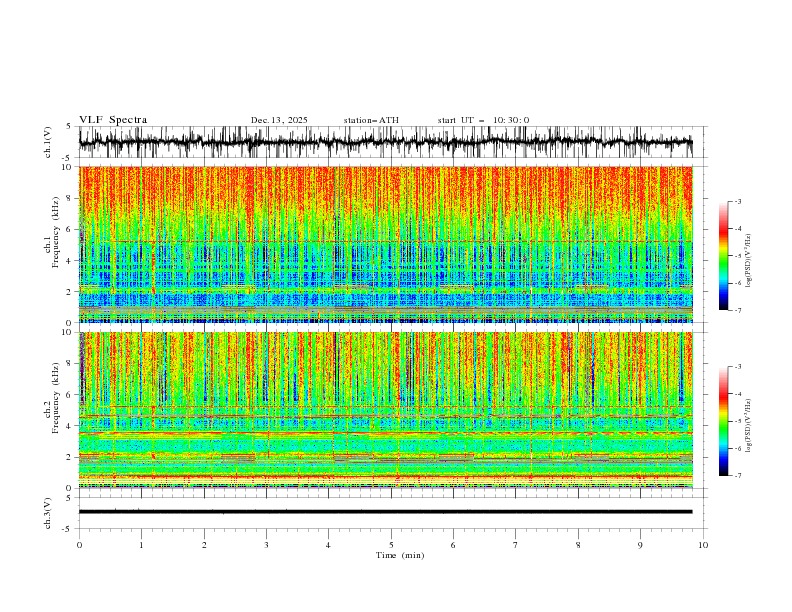Click the ch.2 frequency axis "10" tick label

[67, 332]
